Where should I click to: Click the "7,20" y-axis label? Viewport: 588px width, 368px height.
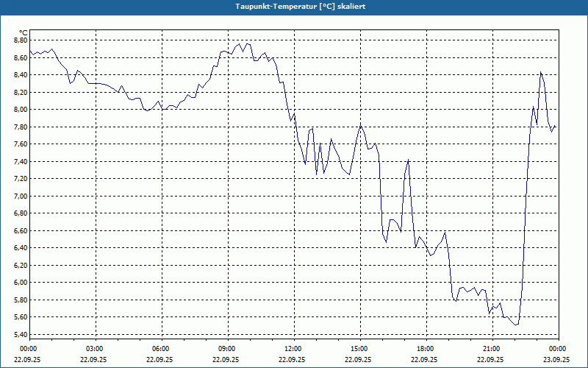point(21,179)
